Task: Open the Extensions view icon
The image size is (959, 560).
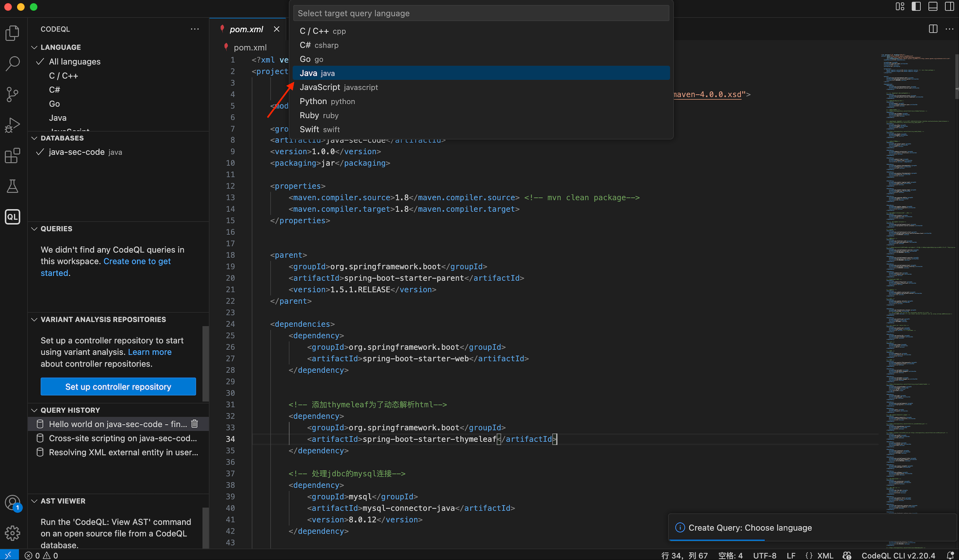Action: [x=12, y=155]
